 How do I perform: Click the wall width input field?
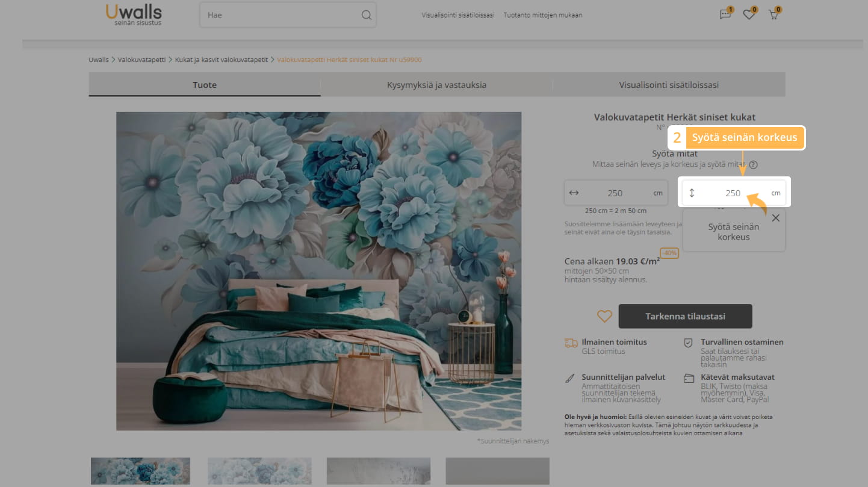[x=615, y=193]
